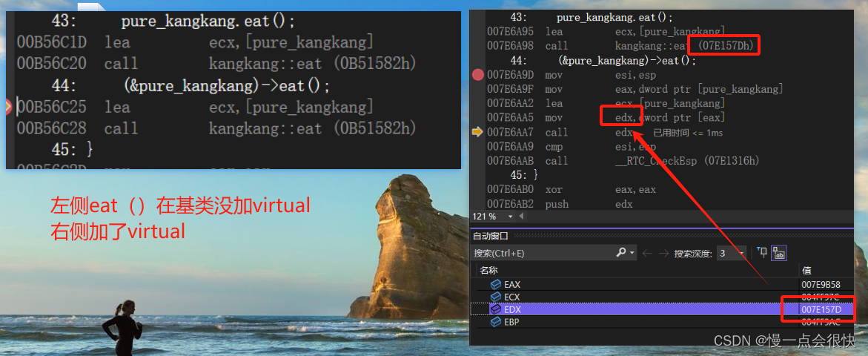This screenshot has width=868, height=356.
Task: Click the EBP register icon
Action: point(495,322)
